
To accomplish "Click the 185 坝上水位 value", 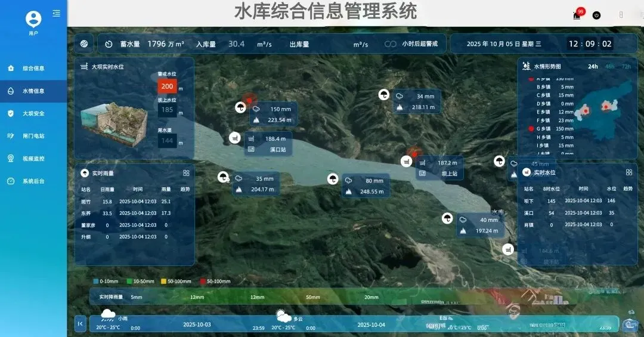I will [167, 110].
